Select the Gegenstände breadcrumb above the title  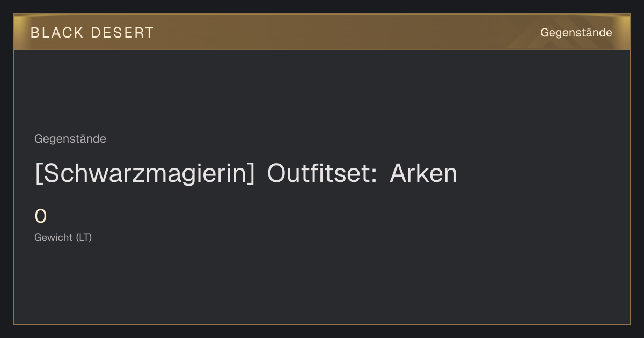70,139
